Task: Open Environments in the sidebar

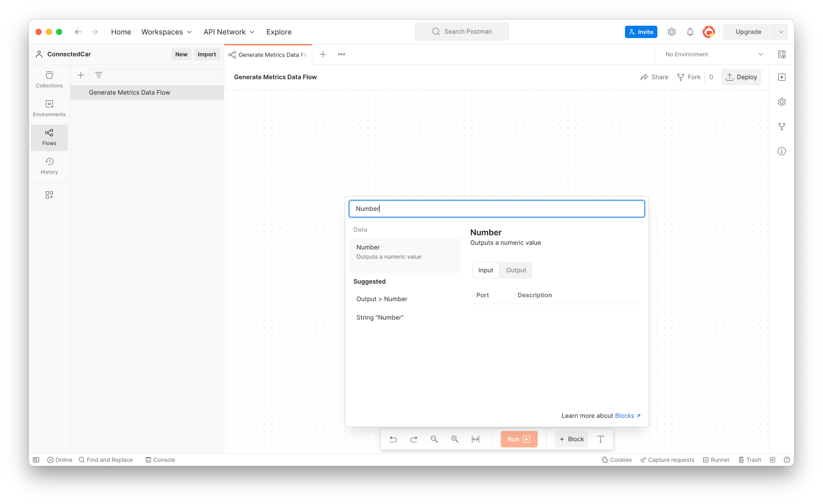Action: point(49,109)
